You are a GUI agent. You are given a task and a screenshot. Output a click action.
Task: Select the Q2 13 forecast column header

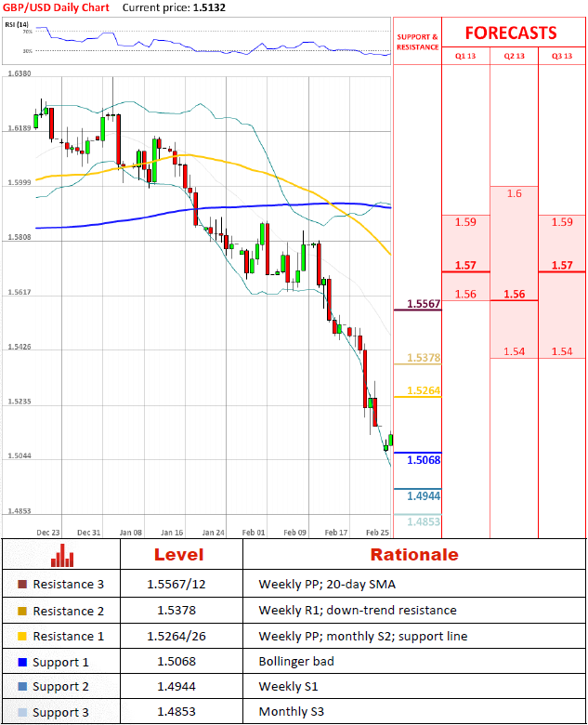pyautogui.click(x=514, y=56)
